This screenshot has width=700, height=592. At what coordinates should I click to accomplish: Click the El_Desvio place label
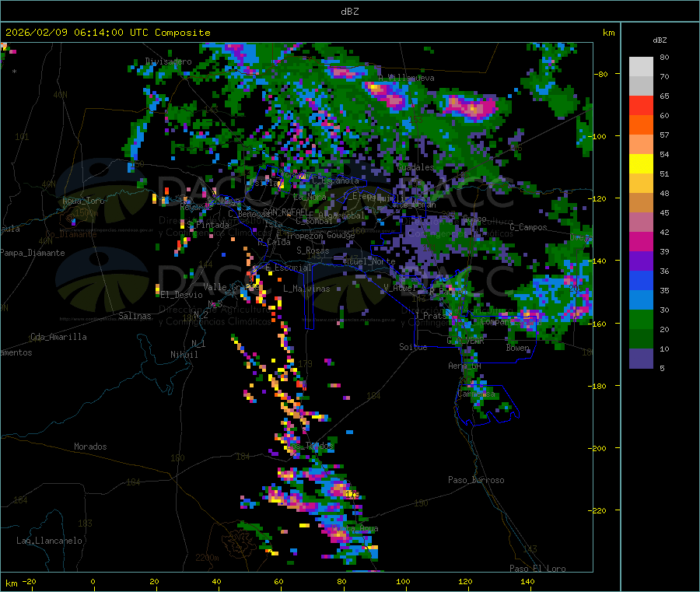182,295
